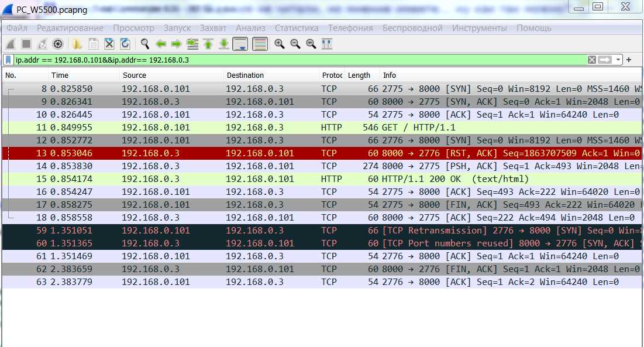The height and width of the screenshot is (347, 644).
Task: Toggle packet list colorization
Action: pos(260,44)
